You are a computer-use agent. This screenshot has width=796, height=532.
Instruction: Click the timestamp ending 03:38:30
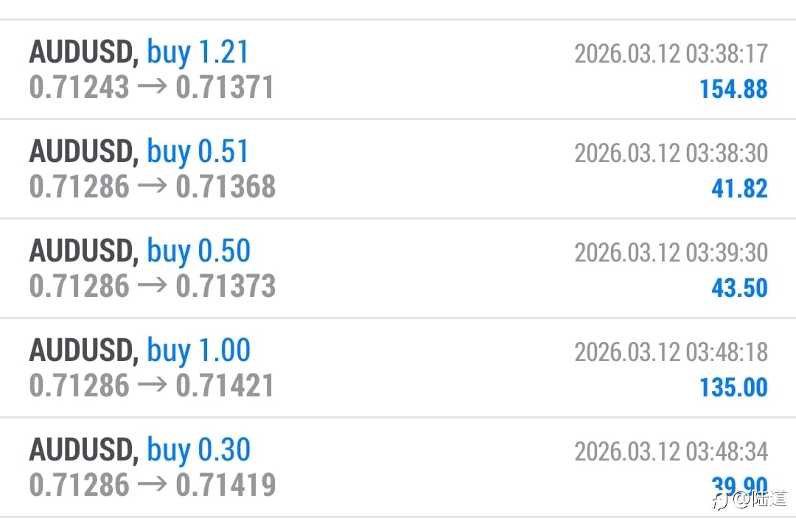point(671,153)
